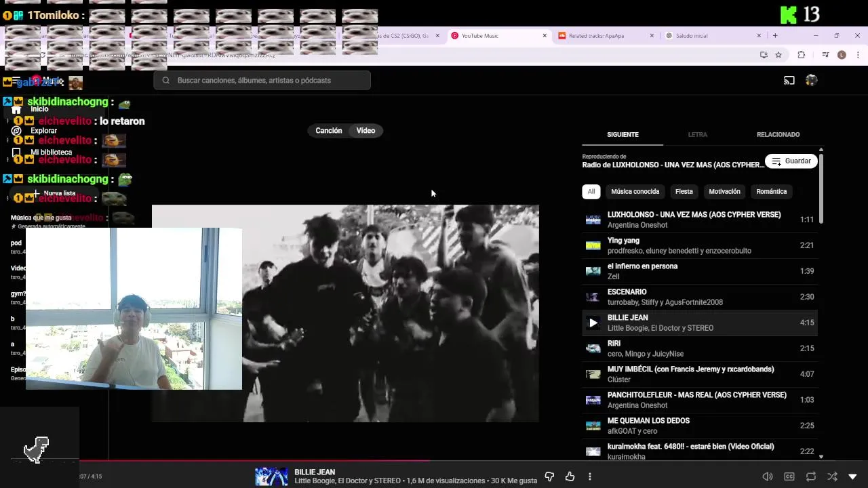This screenshot has width=868, height=488.
Task: Click ESCENARIO track thumbnail icon
Action: point(593,297)
